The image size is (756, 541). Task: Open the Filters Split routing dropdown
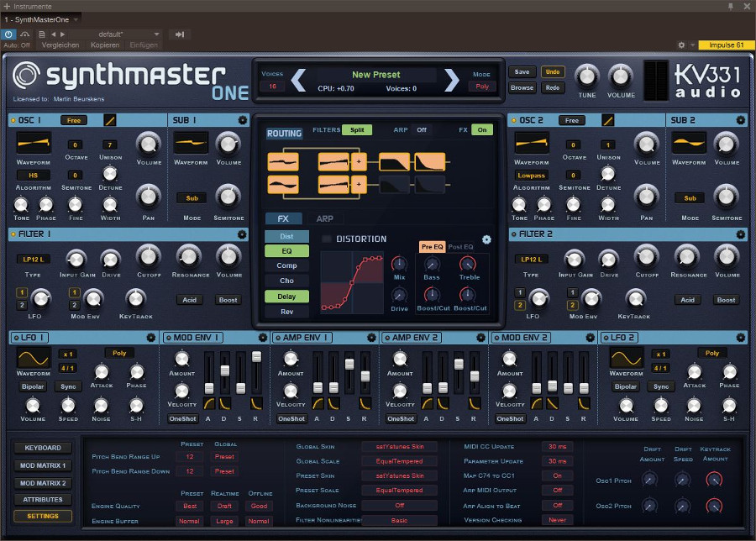tap(357, 129)
